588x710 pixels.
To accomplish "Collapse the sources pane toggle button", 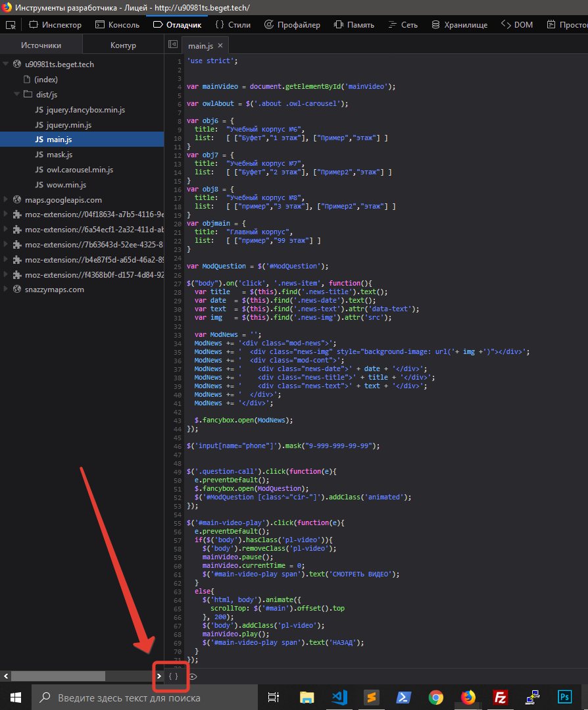I will tap(173, 45).
